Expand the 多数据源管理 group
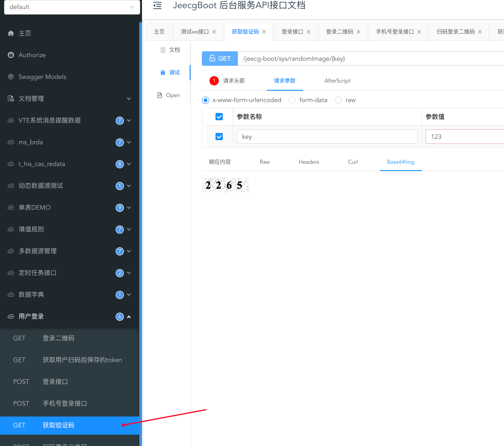The height and width of the screenshot is (446, 504). click(x=129, y=251)
